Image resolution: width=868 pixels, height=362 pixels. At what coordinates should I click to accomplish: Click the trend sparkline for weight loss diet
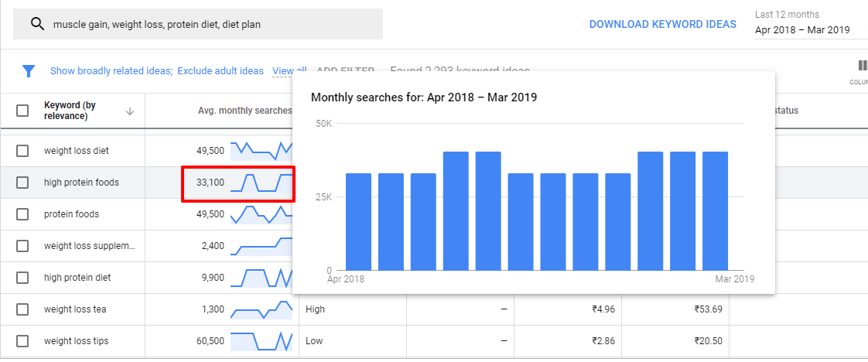[x=261, y=151]
